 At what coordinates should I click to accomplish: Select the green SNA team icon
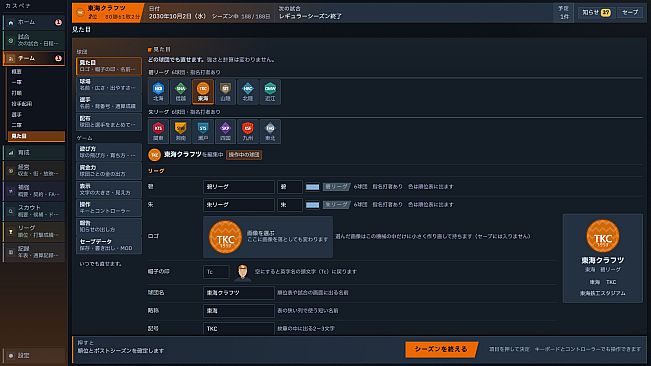[x=181, y=92]
